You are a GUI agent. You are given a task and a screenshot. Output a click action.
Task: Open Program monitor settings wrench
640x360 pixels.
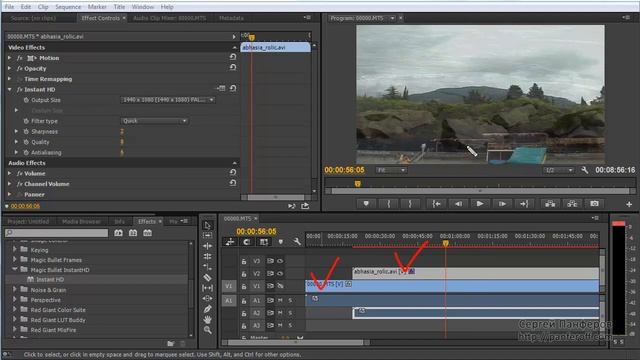click(x=584, y=170)
